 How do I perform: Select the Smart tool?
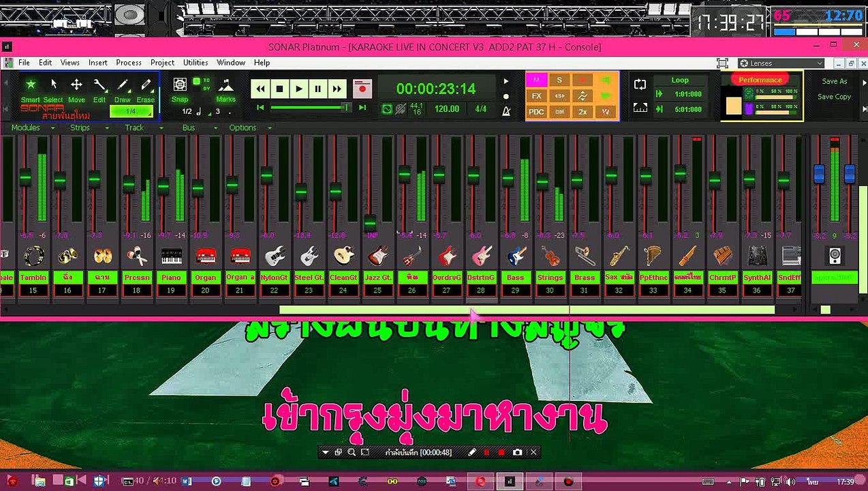[x=31, y=89]
